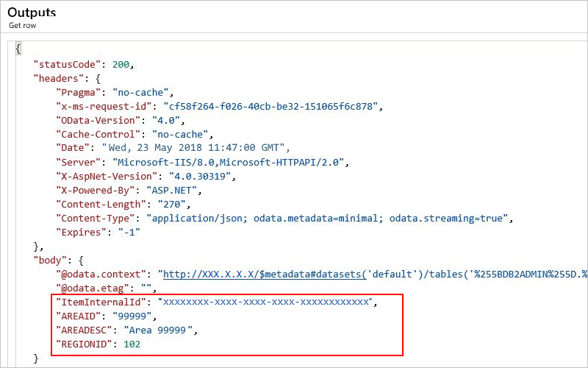
Task: Click the OData-Version value "4.0"
Action: [x=166, y=121]
